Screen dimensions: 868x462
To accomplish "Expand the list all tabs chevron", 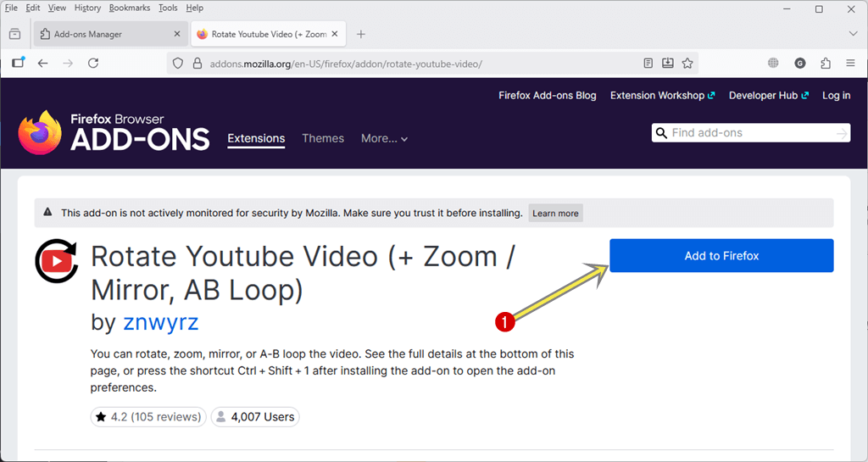I will tap(853, 34).
